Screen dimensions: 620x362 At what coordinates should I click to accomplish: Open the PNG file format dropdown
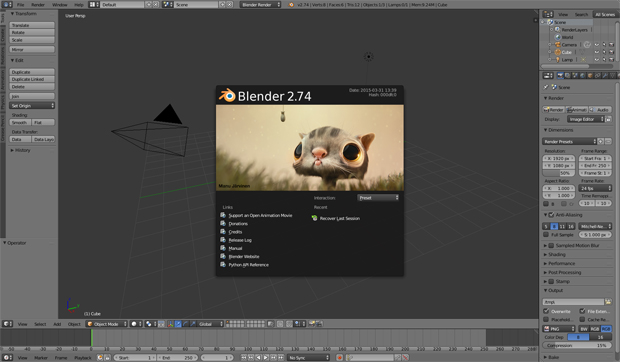click(x=559, y=329)
